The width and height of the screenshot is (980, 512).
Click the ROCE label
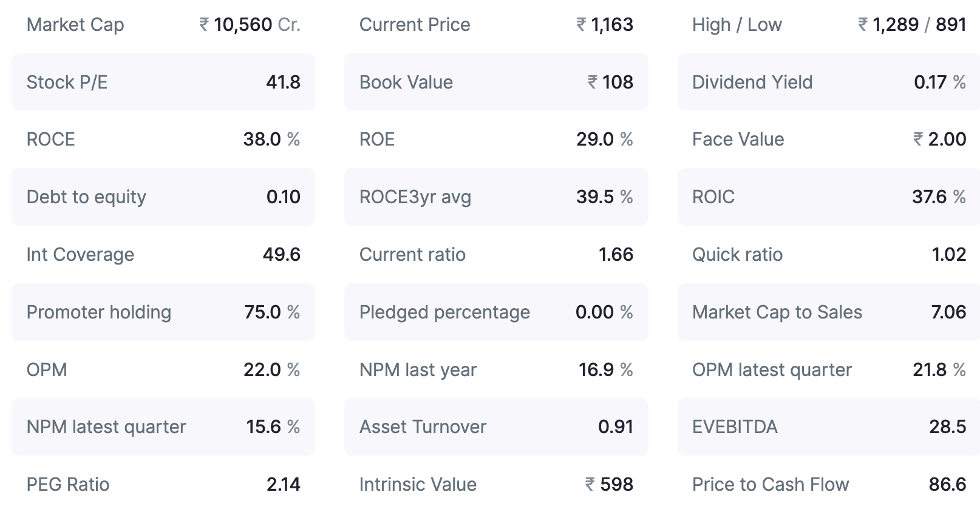[50, 140]
